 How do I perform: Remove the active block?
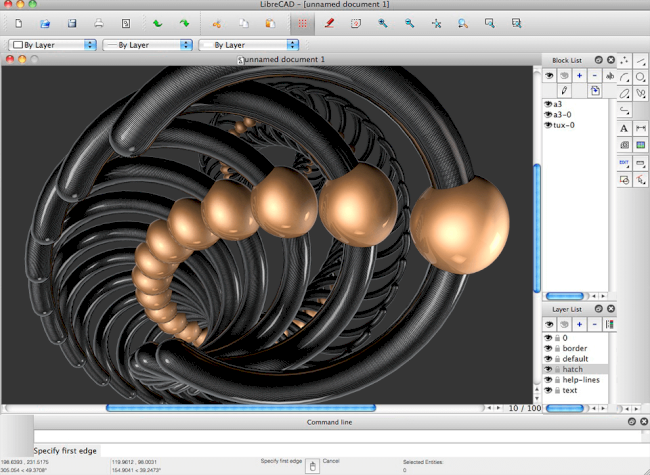click(595, 76)
